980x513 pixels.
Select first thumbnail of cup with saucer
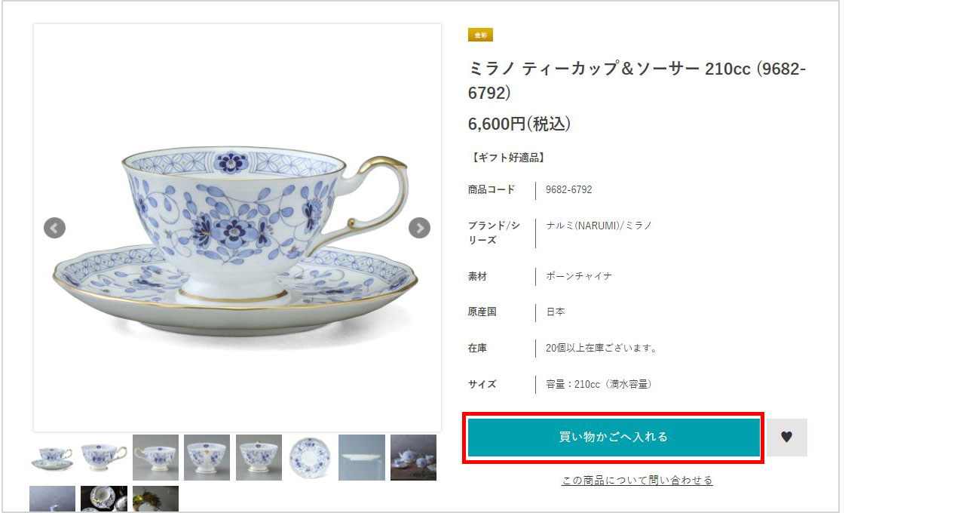(53, 457)
